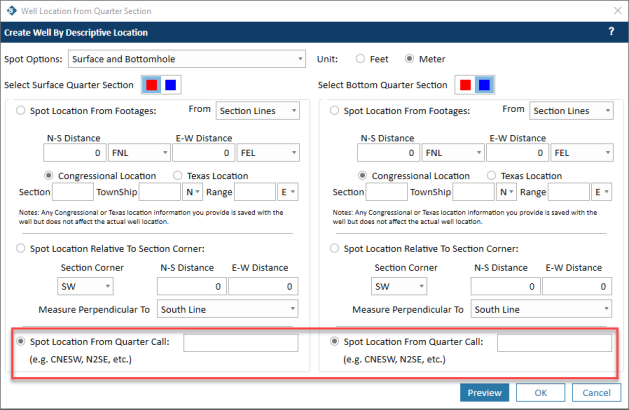The width and height of the screenshot is (629, 410).
Task: Click bottom Quarter Call text field
Action: point(554,343)
